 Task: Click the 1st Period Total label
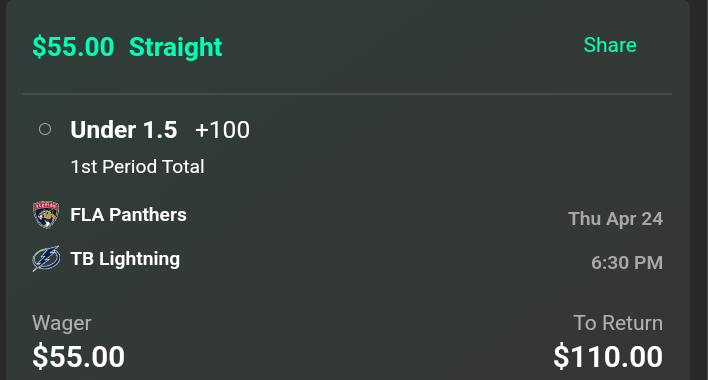(138, 167)
